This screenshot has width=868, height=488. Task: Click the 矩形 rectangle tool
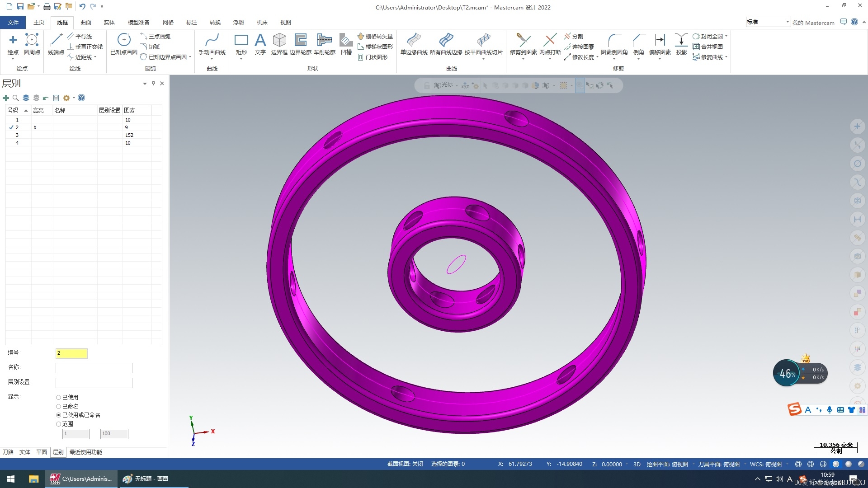(241, 44)
